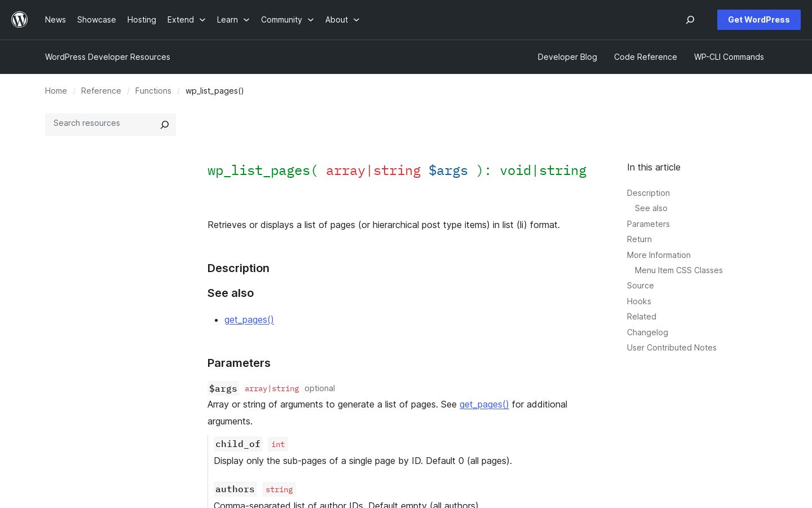Image resolution: width=812 pixels, height=508 pixels.
Task: Click the 'Display only the sub-pages' description
Action: (x=363, y=461)
